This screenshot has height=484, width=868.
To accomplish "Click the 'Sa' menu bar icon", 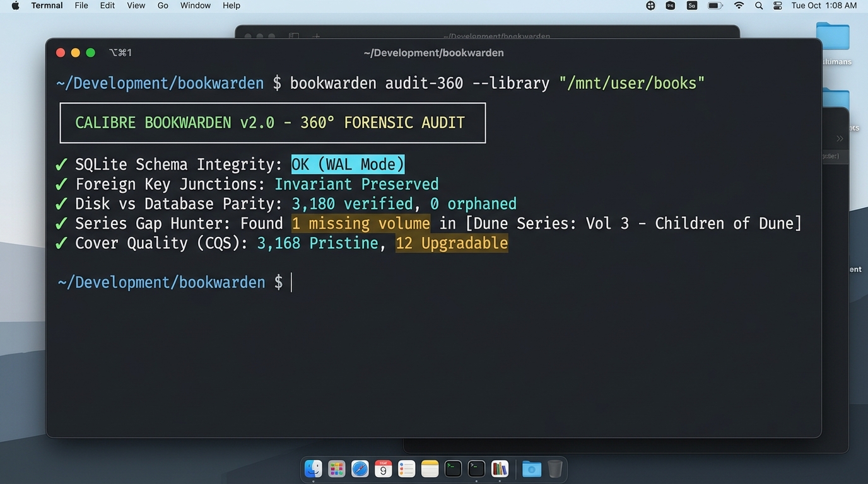I will (x=692, y=6).
